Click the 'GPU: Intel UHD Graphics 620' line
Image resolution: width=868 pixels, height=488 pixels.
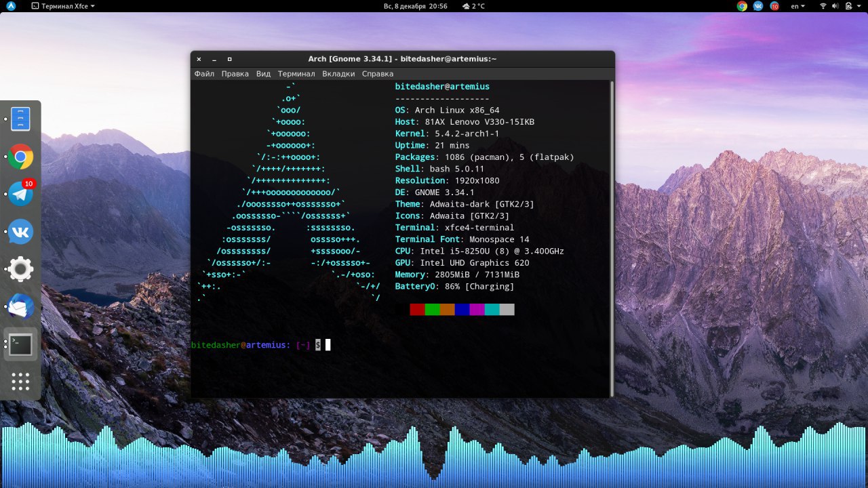462,263
